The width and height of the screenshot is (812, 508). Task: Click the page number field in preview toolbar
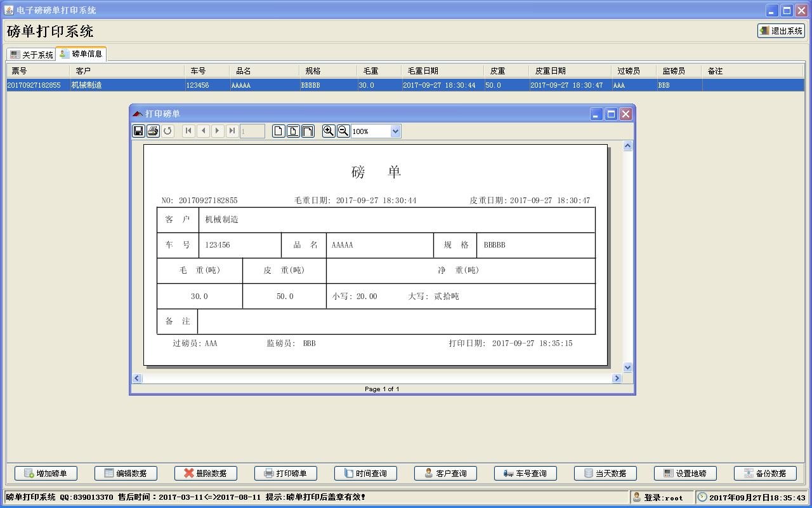pyautogui.click(x=252, y=131)
